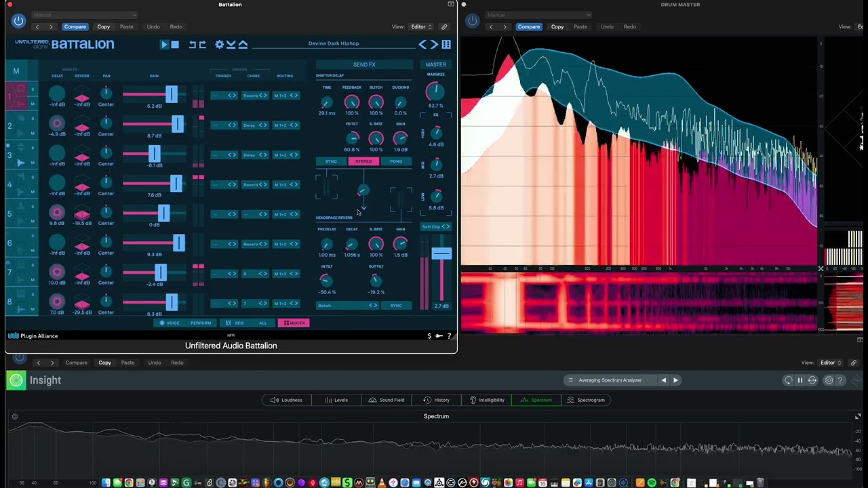Click channel 2 delay send knob
The image size is (868, 488).
coord(57,123)
